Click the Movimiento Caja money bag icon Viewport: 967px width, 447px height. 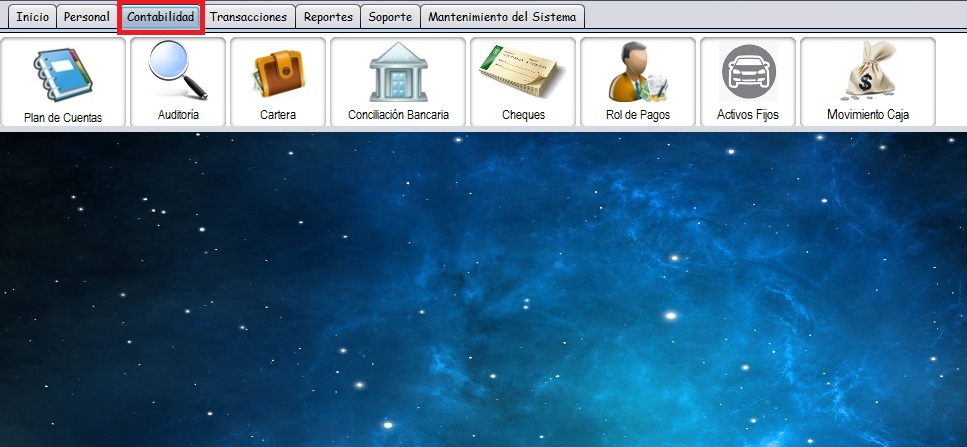(867, 72)
